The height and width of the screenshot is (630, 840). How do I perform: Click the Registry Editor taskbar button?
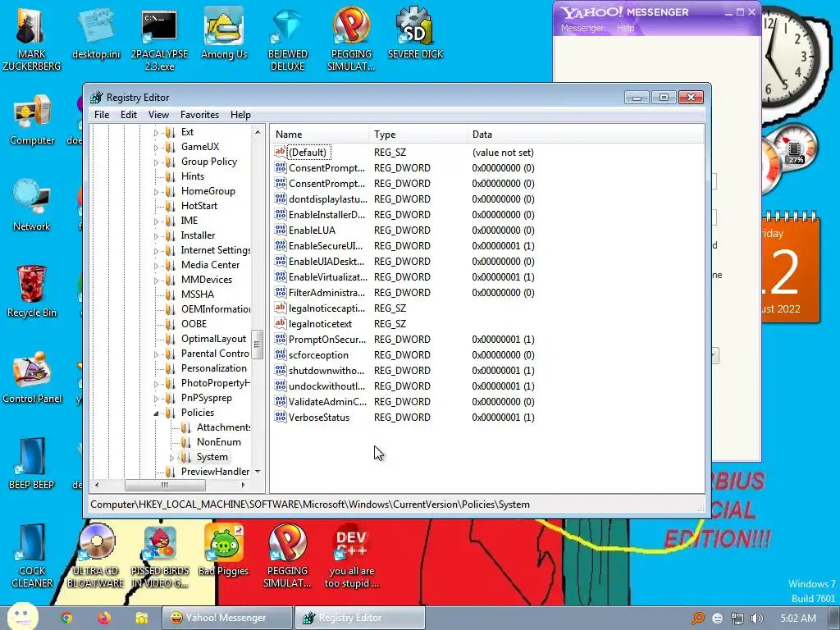pos(360,618)
